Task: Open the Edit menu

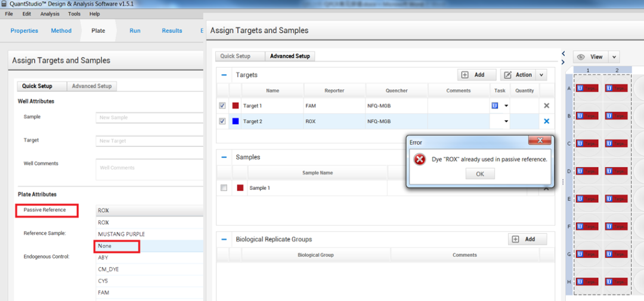Action: pos(27,14)
